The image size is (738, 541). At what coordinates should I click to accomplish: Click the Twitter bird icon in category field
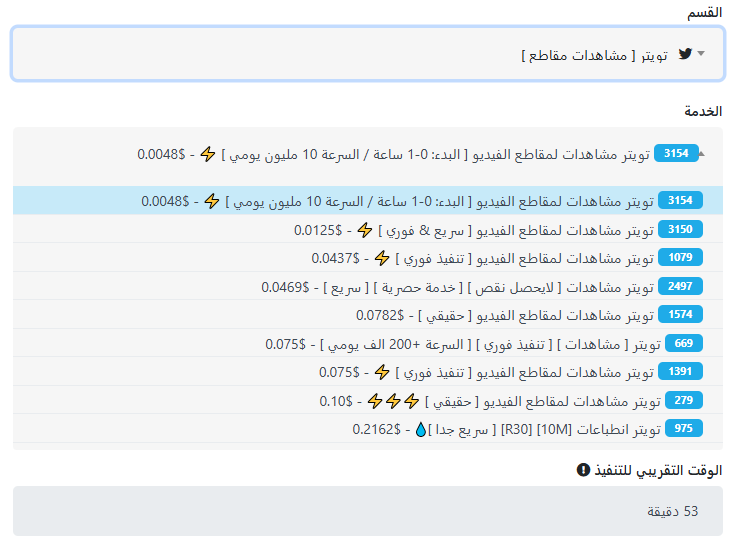[685, 54]
